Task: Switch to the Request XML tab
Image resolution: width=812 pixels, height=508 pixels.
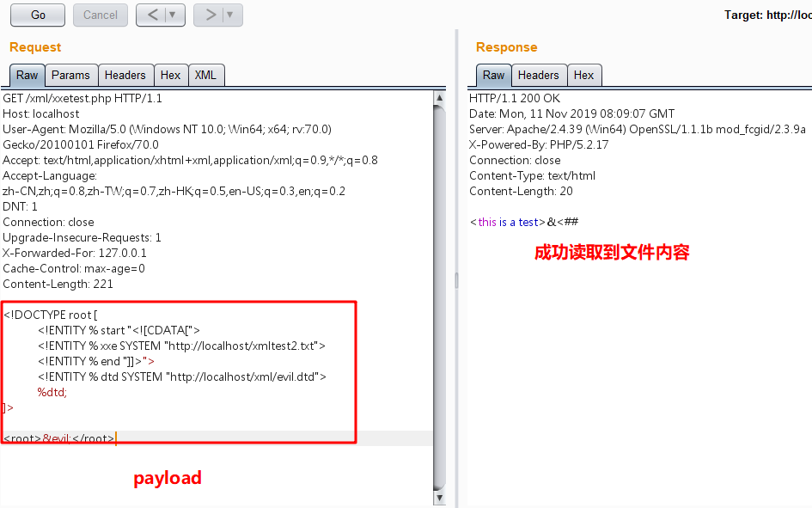Action: pos(205,75)
